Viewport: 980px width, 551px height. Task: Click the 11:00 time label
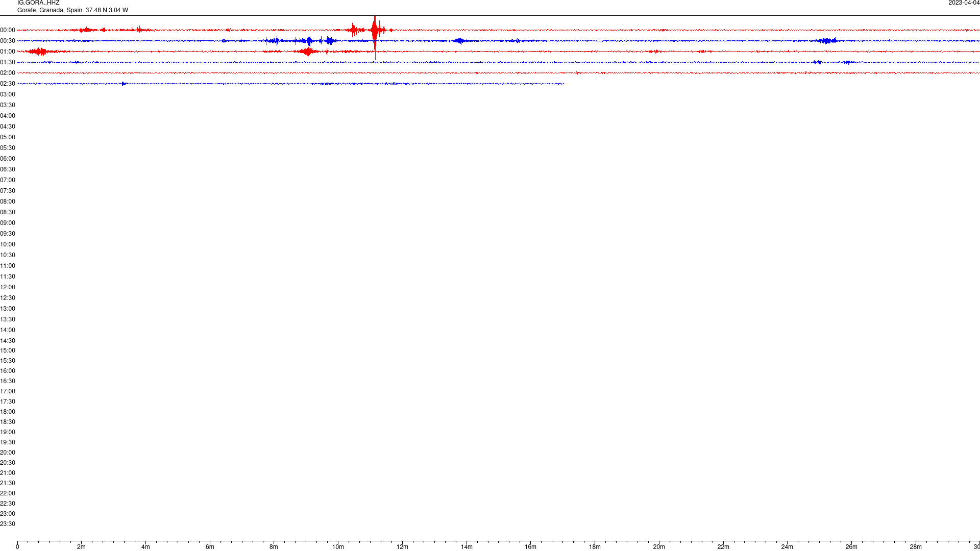point(8,266)
